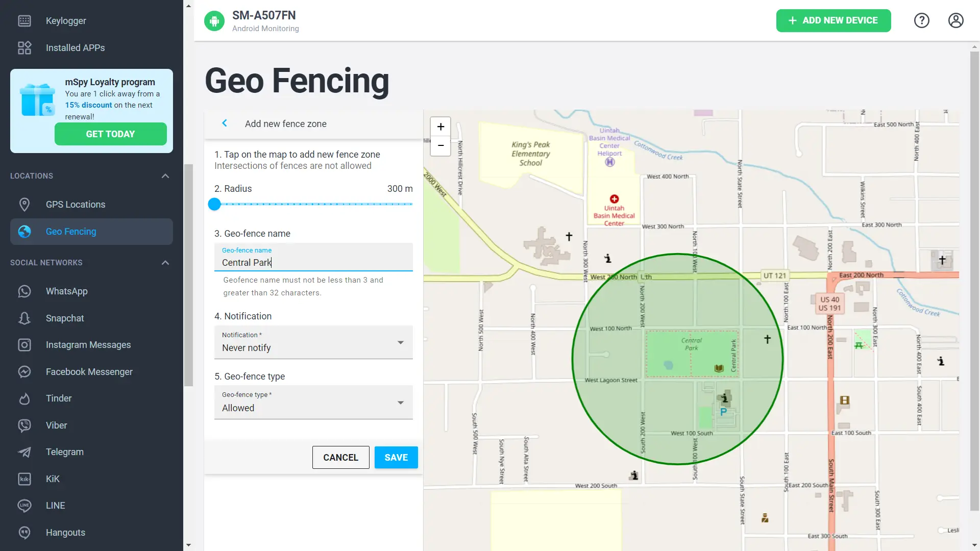Click the CANCEL button
Image resolution: width=980 pixels, height=551 pixels.
point(340,458)
